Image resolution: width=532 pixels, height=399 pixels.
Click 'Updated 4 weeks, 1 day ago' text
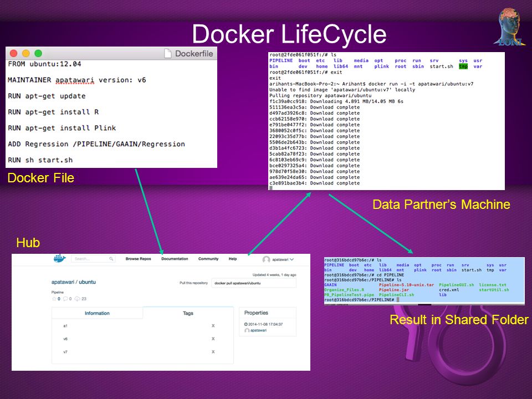(274, 275)
